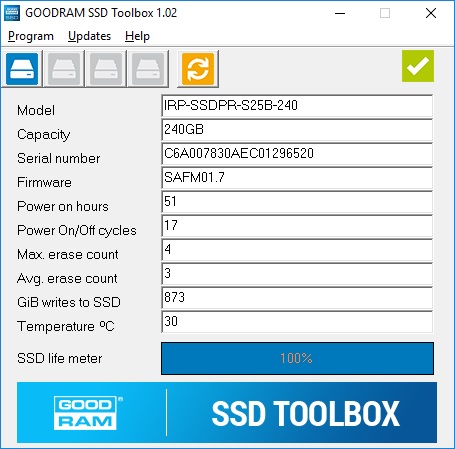The image size is (455, 449).
Task: Click the Power on hours field
Action: 297,202
